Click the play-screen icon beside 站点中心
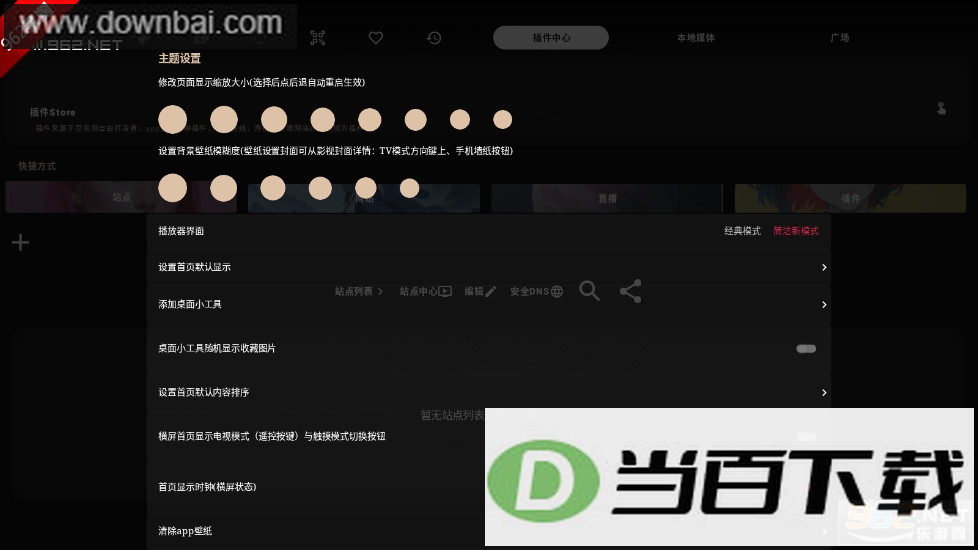 445,291
